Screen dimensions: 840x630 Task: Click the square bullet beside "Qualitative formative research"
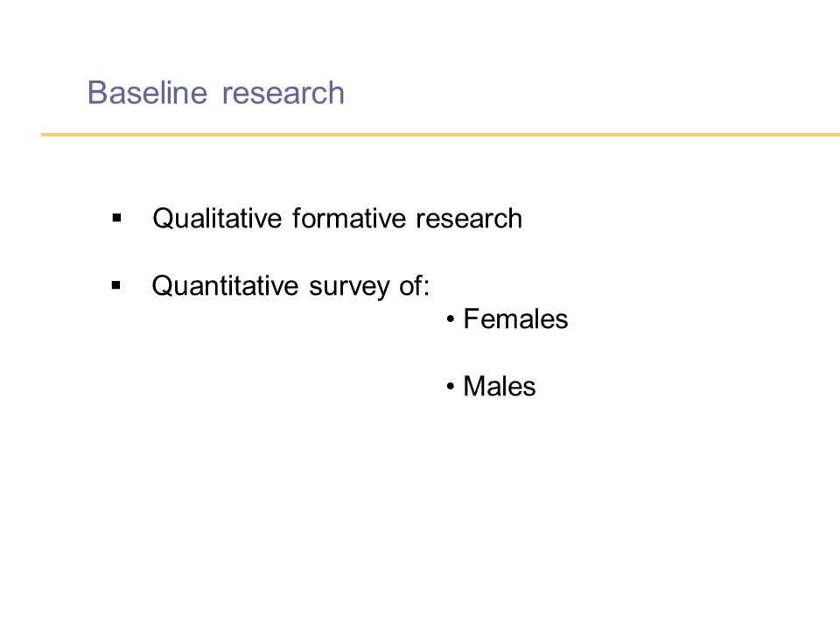116,218
